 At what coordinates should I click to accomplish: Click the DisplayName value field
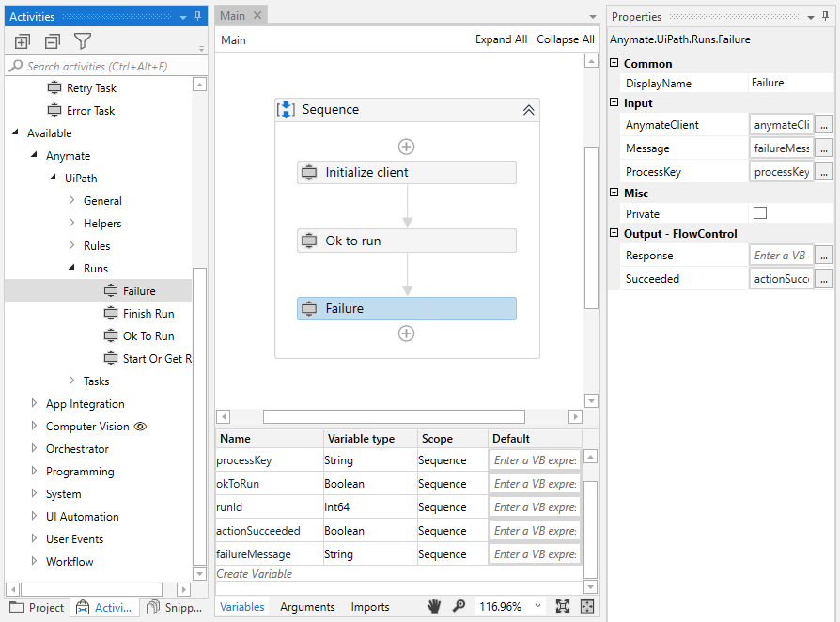point(791,83)
